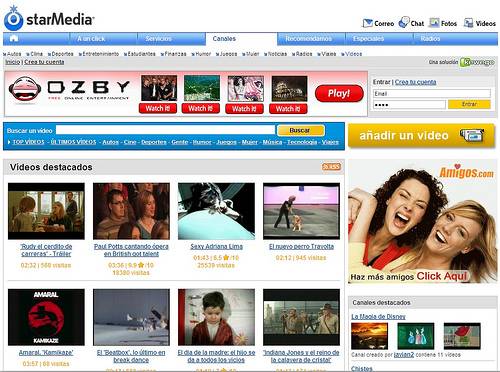Click Watch it! under landscape thumbnail
Screen dimensions: 500x372
[201, 108]
